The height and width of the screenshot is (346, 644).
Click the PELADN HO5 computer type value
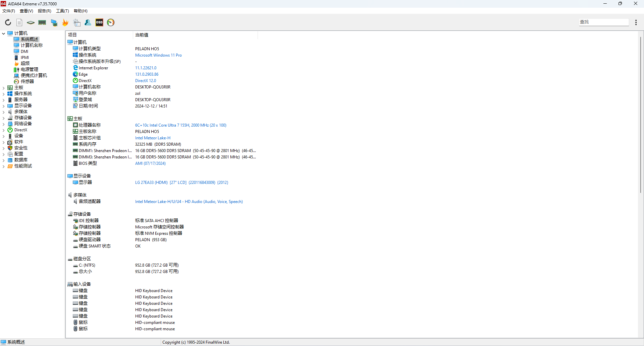tap(147, 49)
